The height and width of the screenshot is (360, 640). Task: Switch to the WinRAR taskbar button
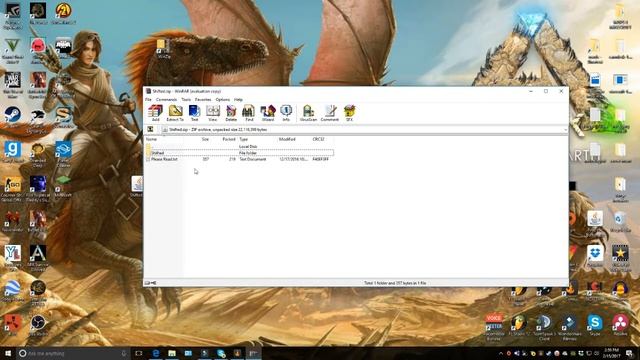253,353
